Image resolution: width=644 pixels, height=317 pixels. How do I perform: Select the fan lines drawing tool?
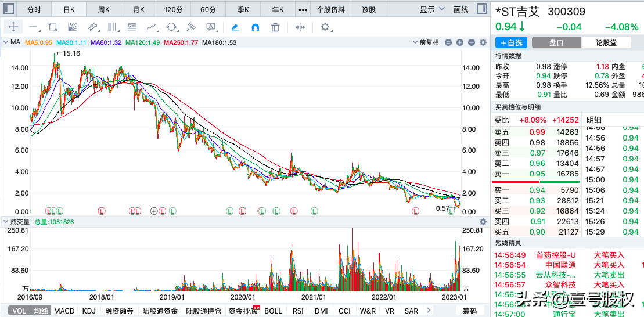[72, 27]
